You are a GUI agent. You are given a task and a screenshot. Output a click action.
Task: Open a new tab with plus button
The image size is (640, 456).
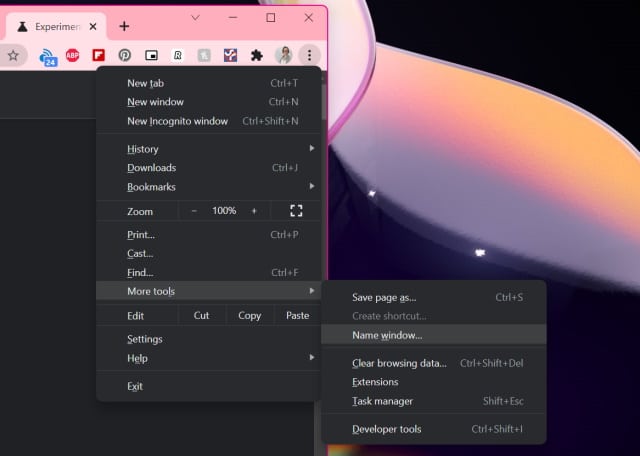pyautogui.click(x=124, y=26)
